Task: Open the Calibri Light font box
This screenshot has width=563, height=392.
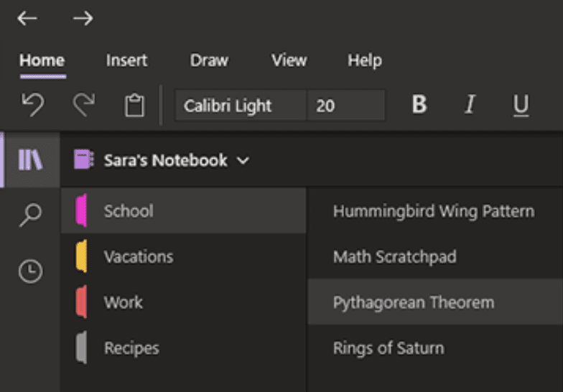Action: (241, 106)
